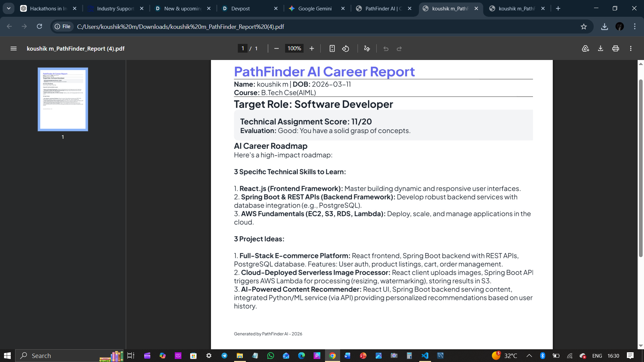Print the PDF document
Screen dimensions: 644x362
pyautogui.click(x=615, y=49)
